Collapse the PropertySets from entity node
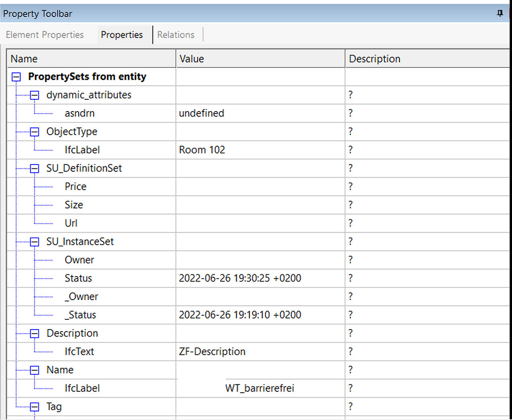 pos(16,77)
